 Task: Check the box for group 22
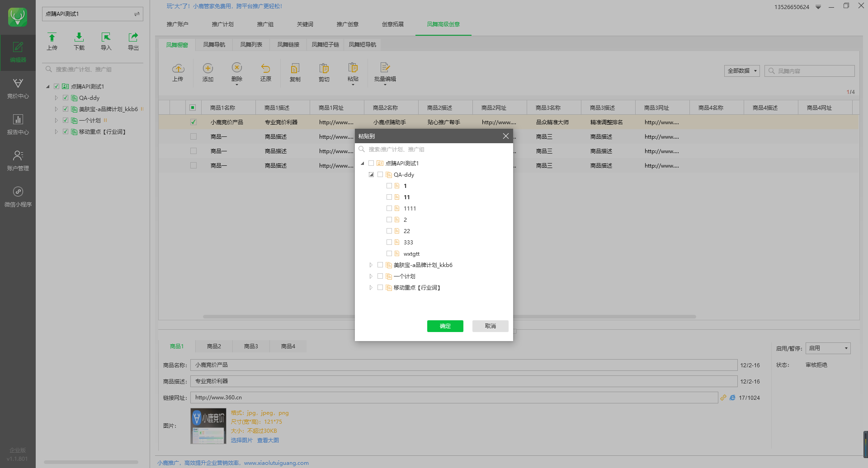pos(389,231)
